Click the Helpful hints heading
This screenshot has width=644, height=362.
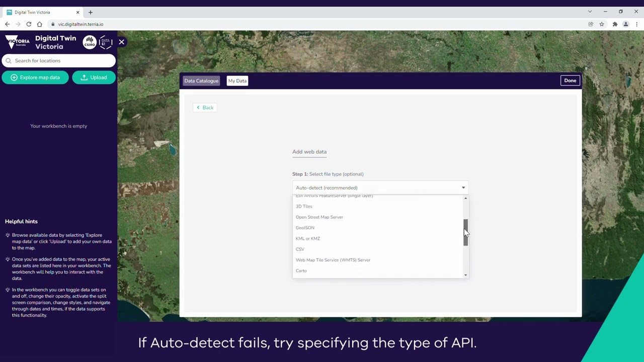tap(21, 221)
